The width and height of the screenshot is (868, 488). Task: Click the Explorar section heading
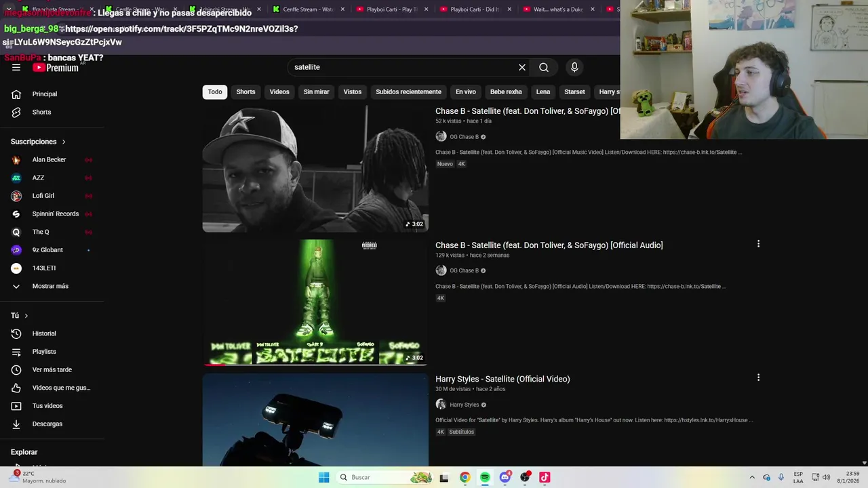coord(24,452)
